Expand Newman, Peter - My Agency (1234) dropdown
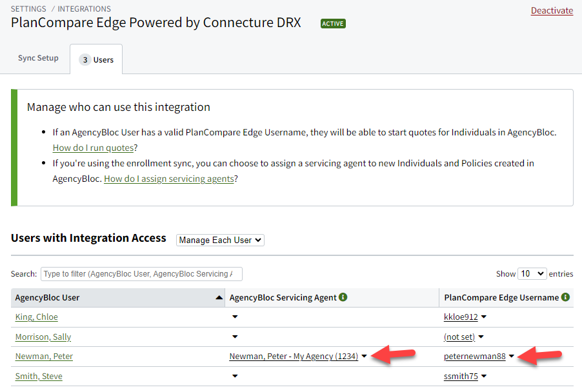This screenshot has height=392, width=582. [364, 356]
